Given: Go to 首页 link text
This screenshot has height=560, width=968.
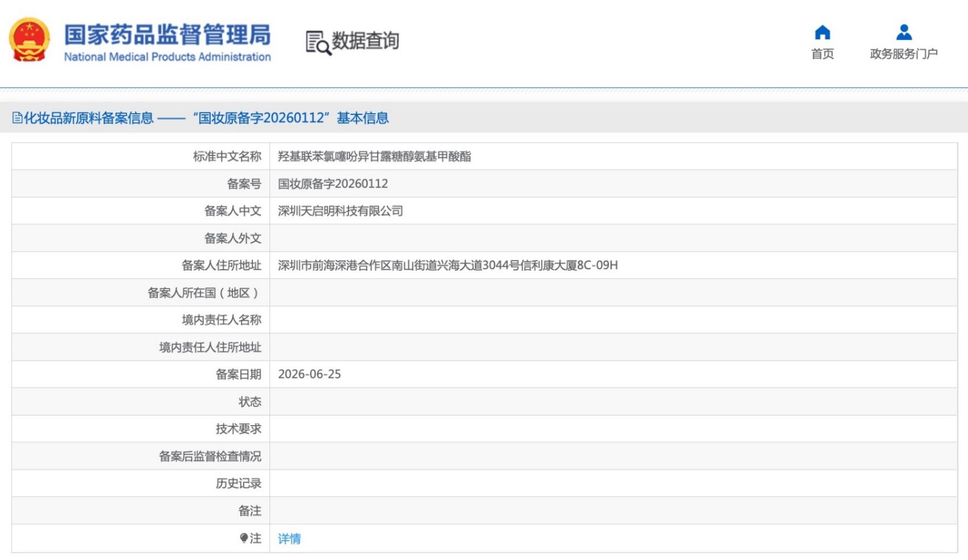Looking at the screenshot, I should (822, 54).
